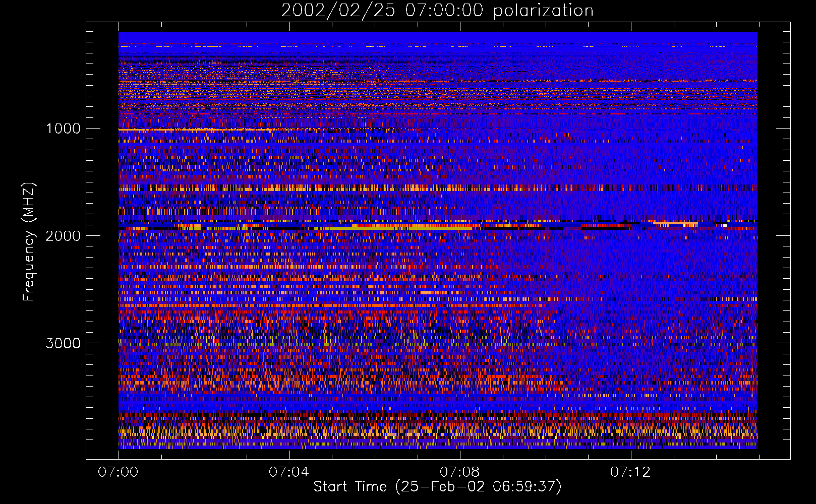Screen dimensions: 816x504
Task: Click the "Start Time (25-Feb-02 06:59:37)" axis title
Action: pos(437,487)
